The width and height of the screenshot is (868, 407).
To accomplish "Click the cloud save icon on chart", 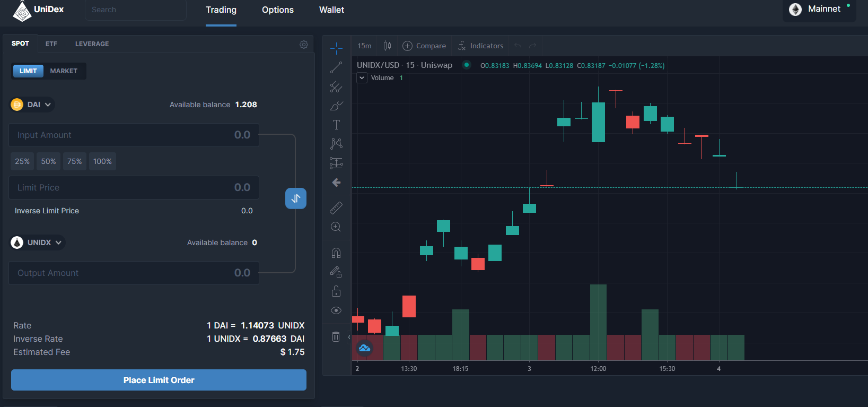I will [364, 348].
